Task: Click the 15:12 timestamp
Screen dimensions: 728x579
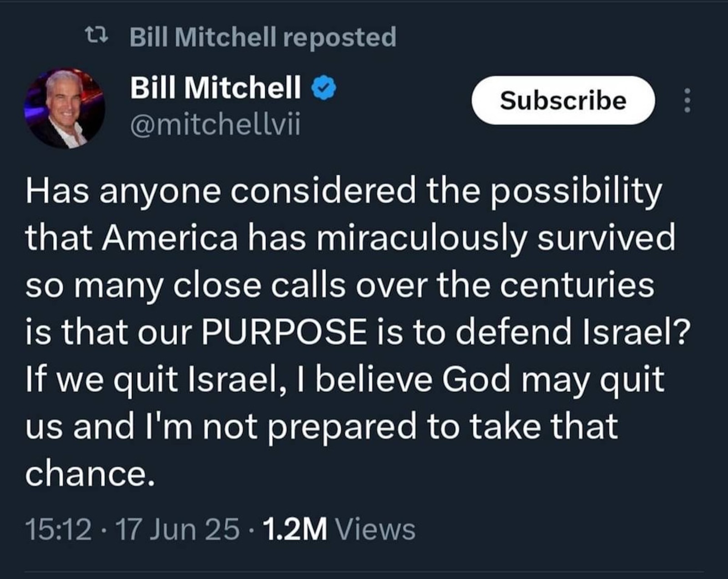Action: [58, 529]
